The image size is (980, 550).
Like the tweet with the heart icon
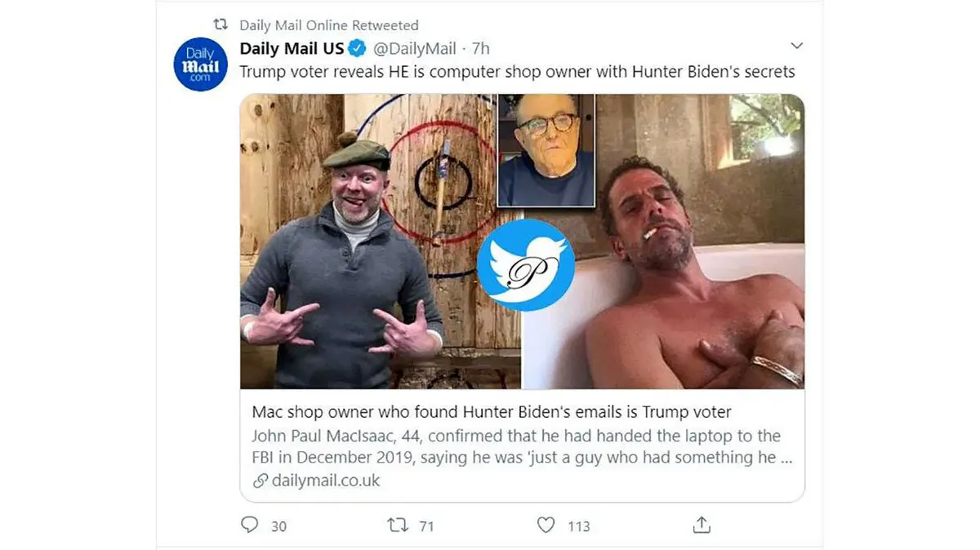[x=546, y=525]
